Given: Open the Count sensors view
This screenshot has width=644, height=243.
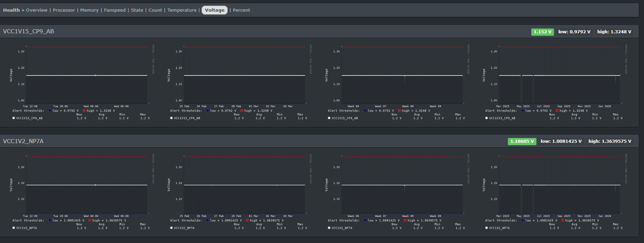Looking at the screenshot, I should 155,10.
